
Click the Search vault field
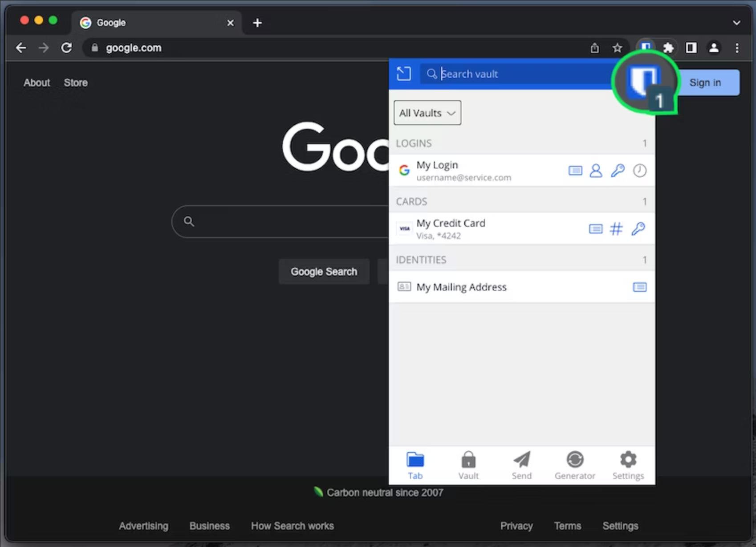(x=516, y=74)
